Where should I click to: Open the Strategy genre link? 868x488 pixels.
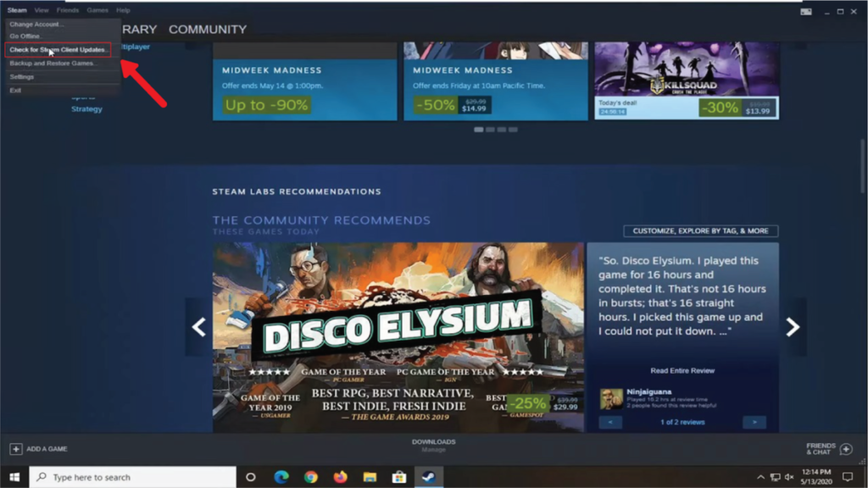pos(87,109)
